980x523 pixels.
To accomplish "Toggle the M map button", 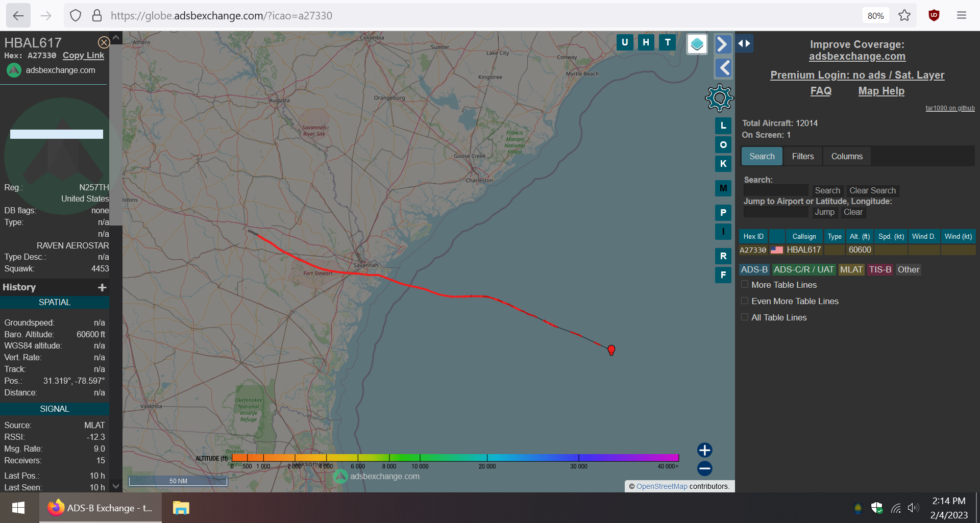I will [723, 188].
